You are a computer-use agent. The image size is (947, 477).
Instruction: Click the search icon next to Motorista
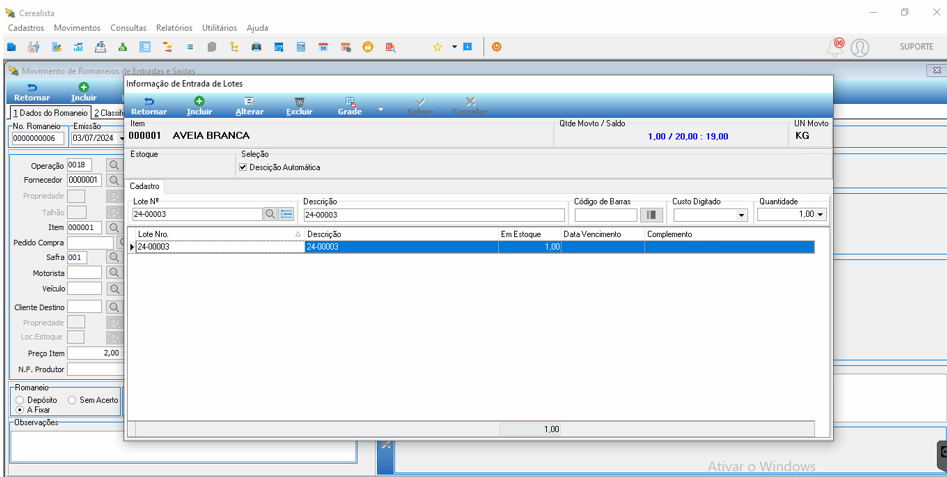click(114, 273)
